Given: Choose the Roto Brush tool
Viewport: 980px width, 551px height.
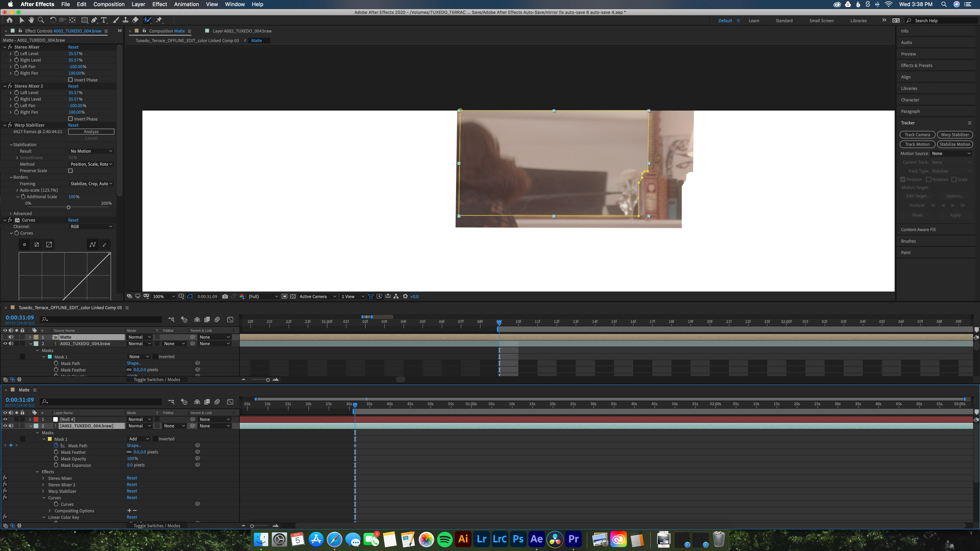Looking at the screenshot, I should (148, 20).
